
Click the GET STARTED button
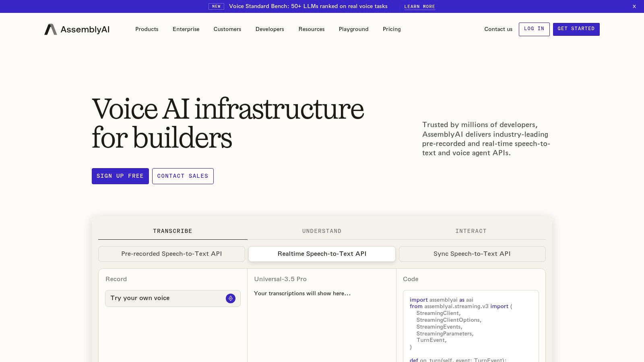(576, 29)
